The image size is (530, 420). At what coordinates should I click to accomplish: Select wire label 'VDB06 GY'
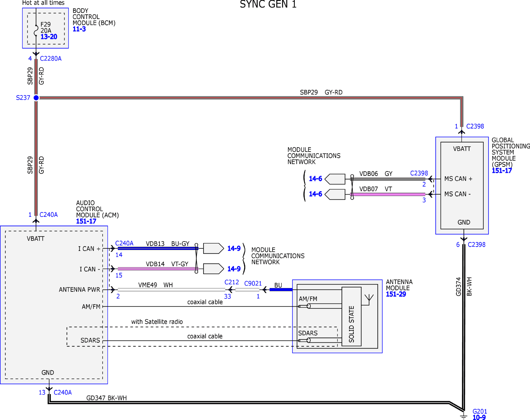(x=376, y=174)
